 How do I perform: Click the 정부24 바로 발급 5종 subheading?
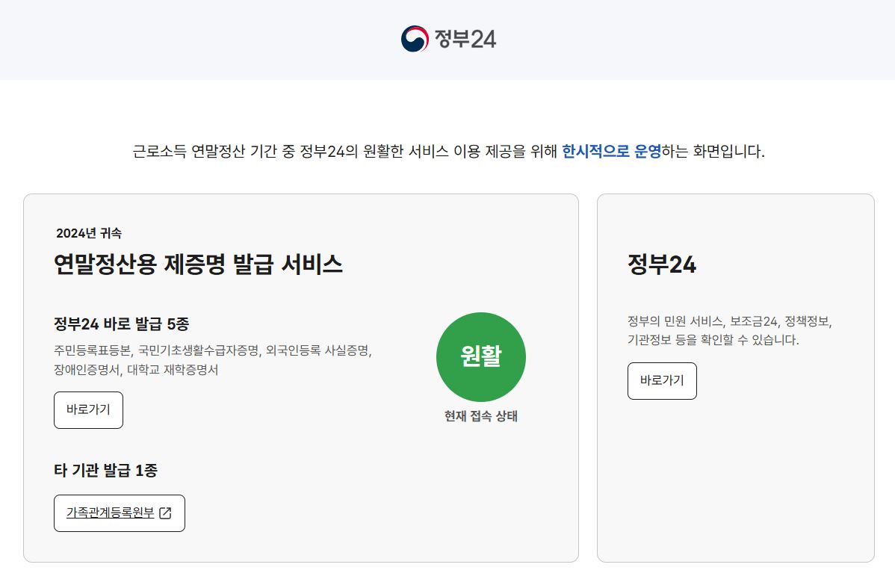122,324
